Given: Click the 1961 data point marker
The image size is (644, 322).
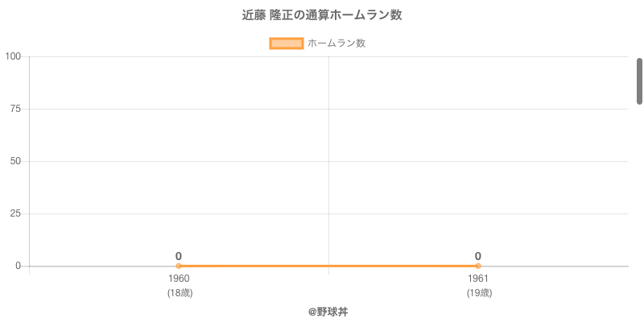Looking at the screenshot, I should pos(478,266).
